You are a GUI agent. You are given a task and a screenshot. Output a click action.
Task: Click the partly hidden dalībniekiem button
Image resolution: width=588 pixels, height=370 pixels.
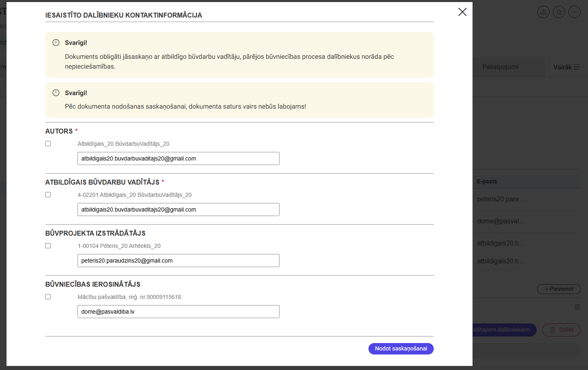[x=504, y=330]
